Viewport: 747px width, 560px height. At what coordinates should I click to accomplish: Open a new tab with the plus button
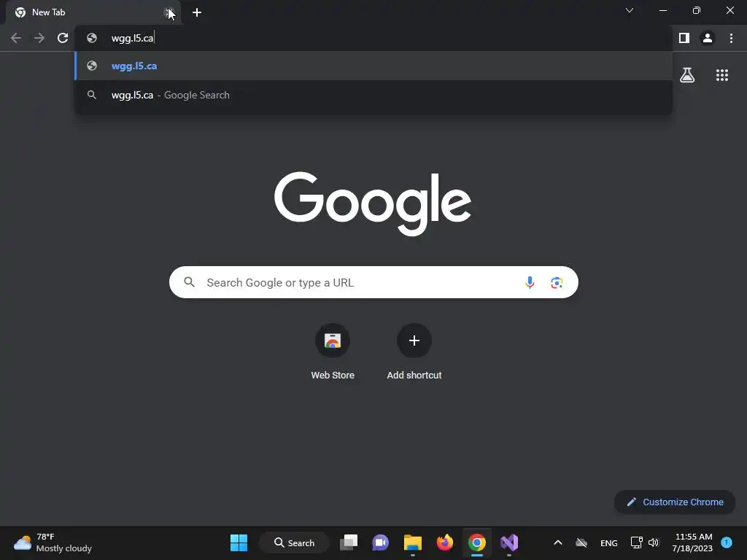click(197, 12)
